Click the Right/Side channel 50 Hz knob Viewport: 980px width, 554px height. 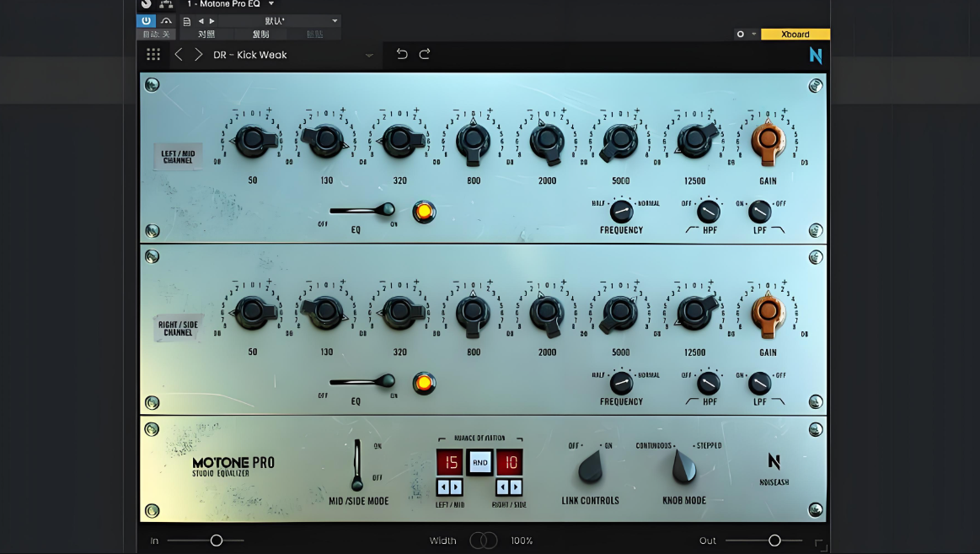pyautogui.click(x=253, y=311)
